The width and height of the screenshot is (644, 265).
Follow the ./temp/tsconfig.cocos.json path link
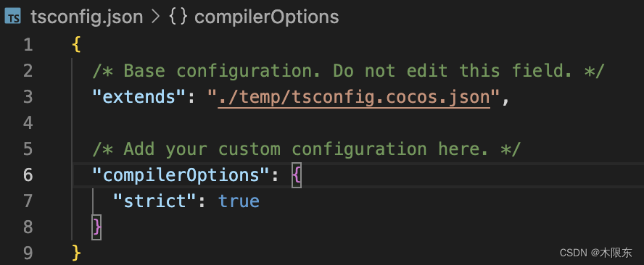(354, 98)
